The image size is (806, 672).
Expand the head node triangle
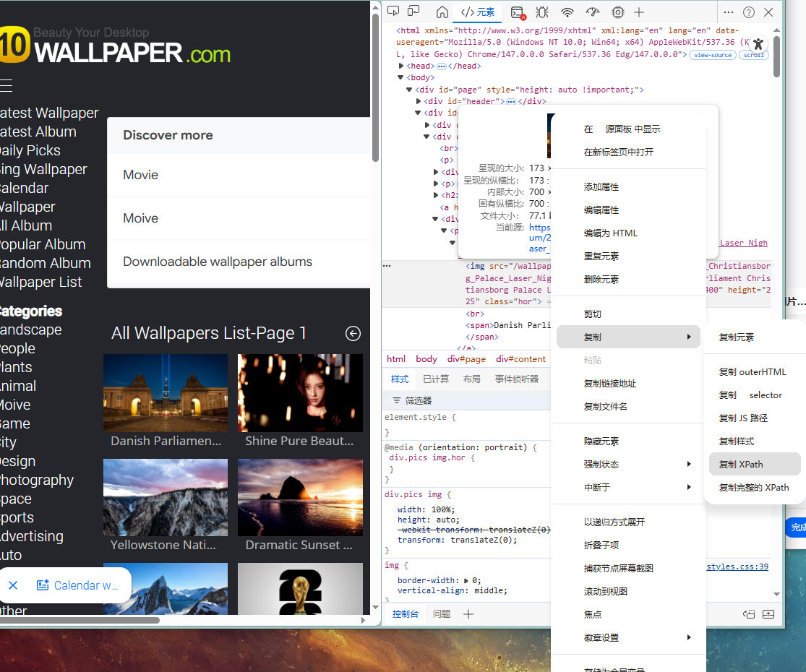[401, 66]
